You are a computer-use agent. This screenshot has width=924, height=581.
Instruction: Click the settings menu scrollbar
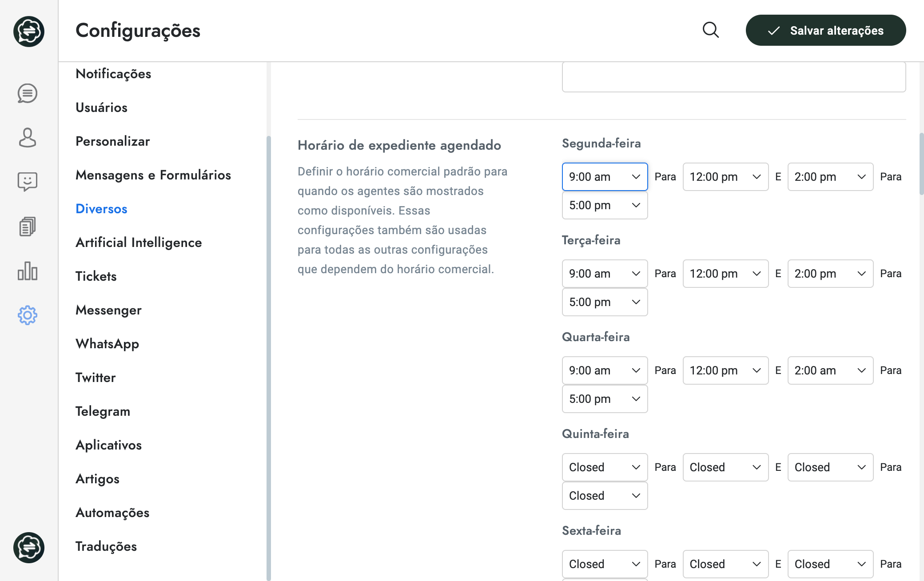point(268,358)
